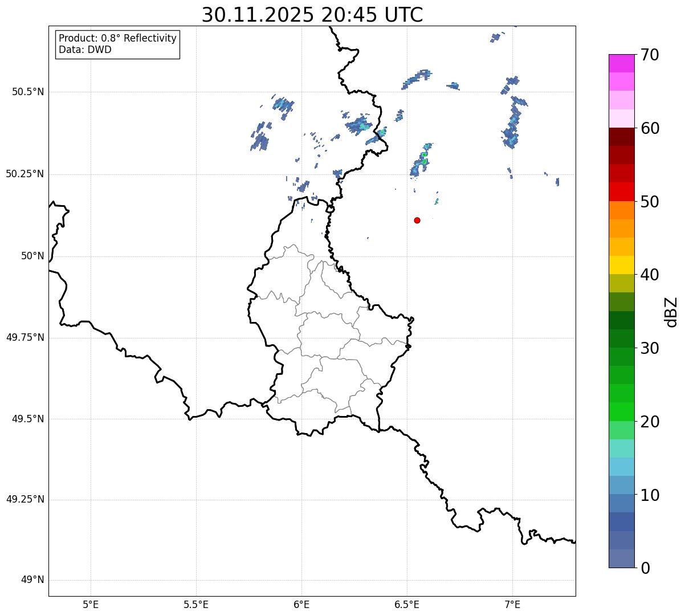Click the 49.25°N latitude label

(25, 499)
